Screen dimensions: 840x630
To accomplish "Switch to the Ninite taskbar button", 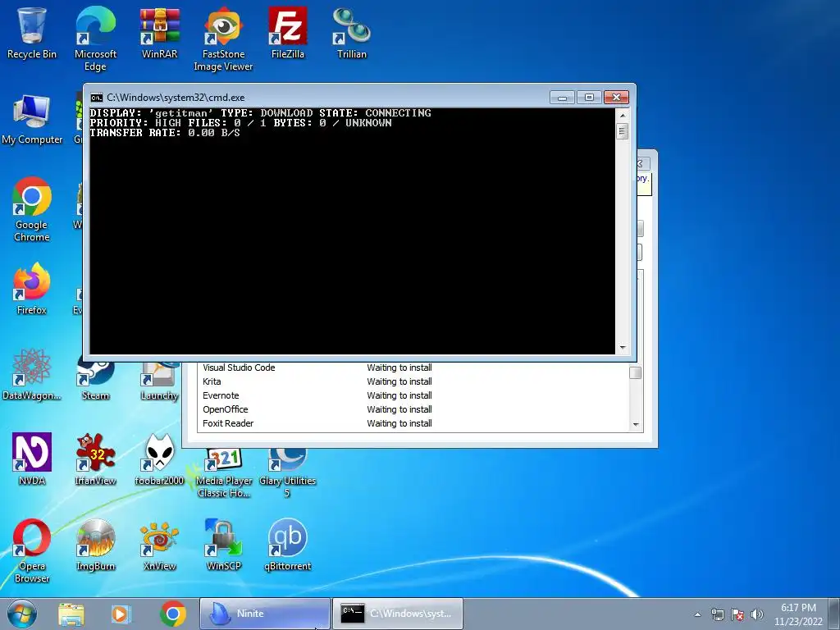I will pos(265,614).
